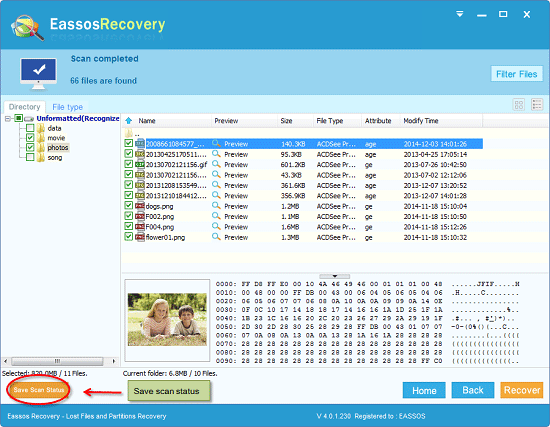
Task: Preview magnifier for 20130425170511 file
Action: 216,154
